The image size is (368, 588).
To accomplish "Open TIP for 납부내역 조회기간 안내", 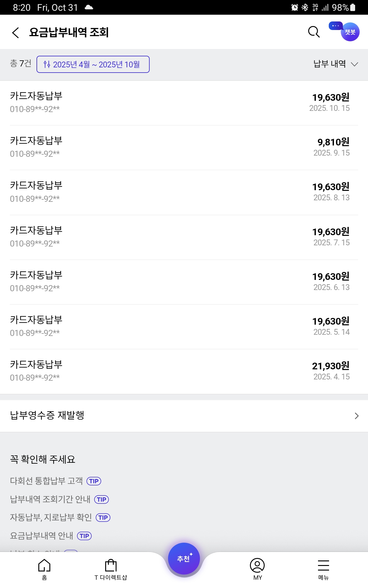I will pyautogui.click(x=102, y=499).
